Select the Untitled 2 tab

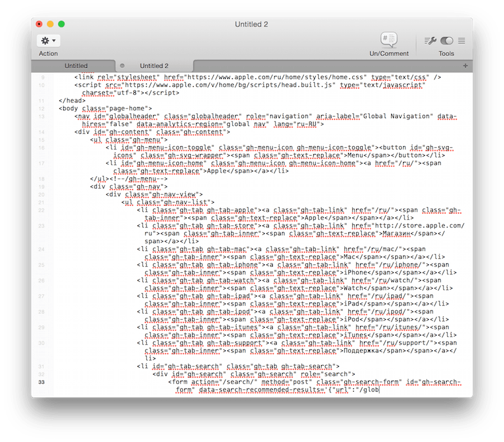[x=154, y=66]
